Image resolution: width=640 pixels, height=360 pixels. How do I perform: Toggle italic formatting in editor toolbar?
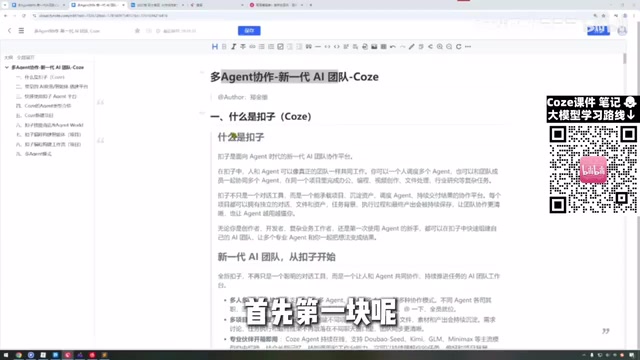click(x=233, y=47)
